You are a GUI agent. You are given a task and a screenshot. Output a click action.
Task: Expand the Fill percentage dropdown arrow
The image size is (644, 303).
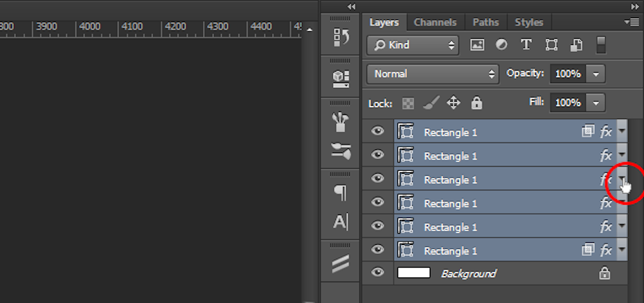[x=596, y=103]
